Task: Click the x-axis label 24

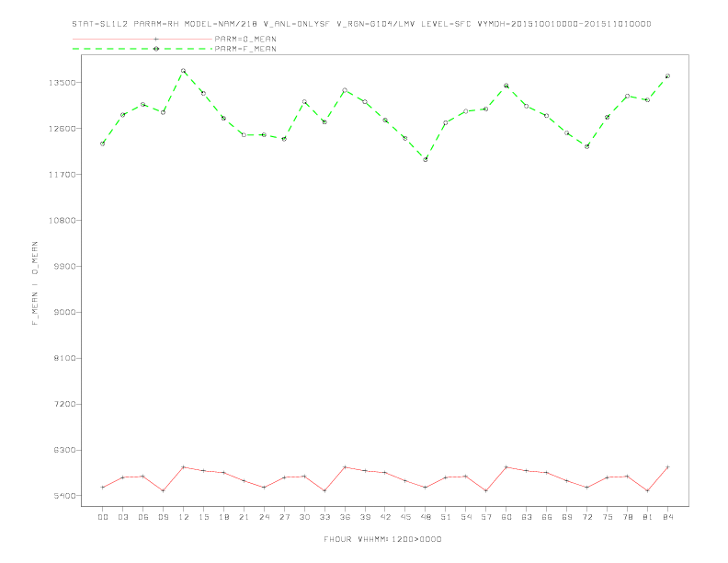Action: (264, 517)
